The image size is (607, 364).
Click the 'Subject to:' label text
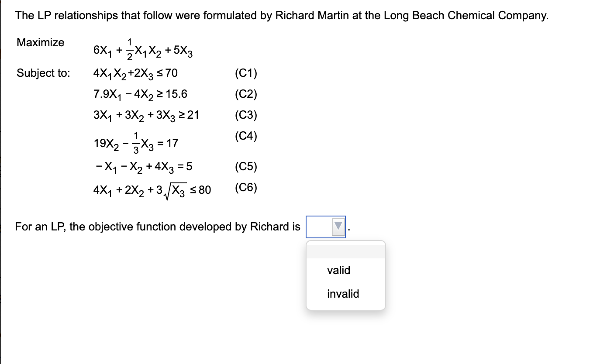click(x=43, y=73)
